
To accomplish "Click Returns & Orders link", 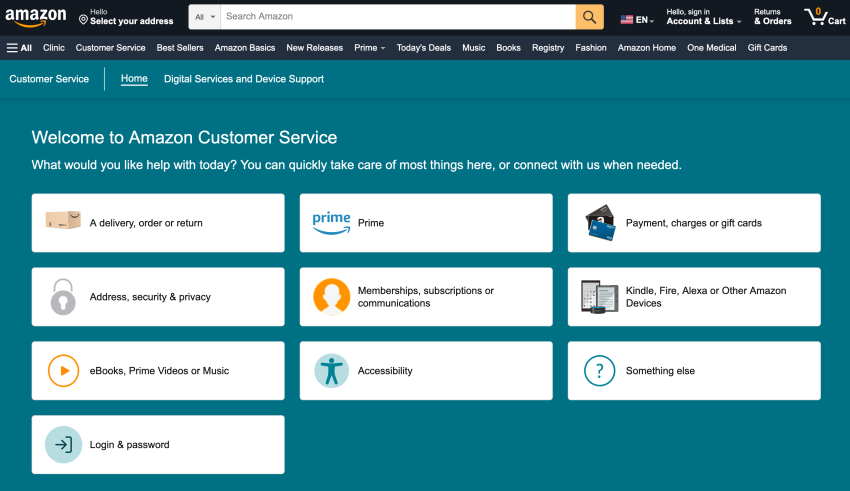I will (772, 17).
